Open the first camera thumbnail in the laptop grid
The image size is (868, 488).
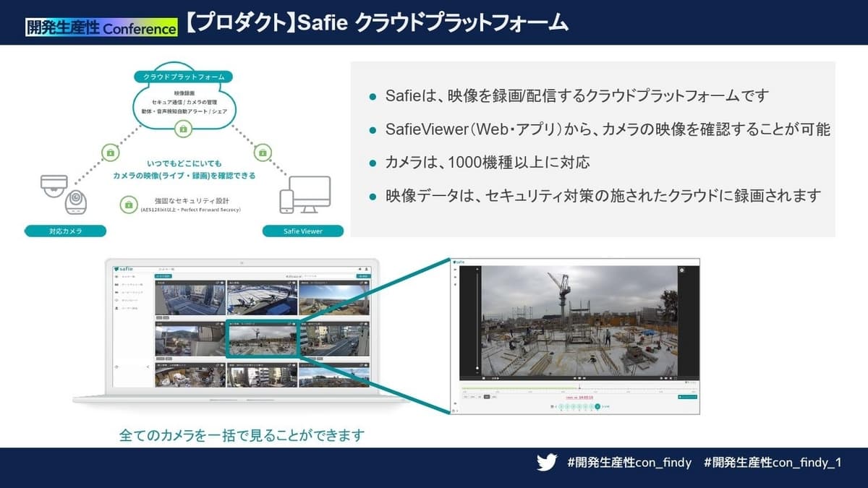(190, 299)
